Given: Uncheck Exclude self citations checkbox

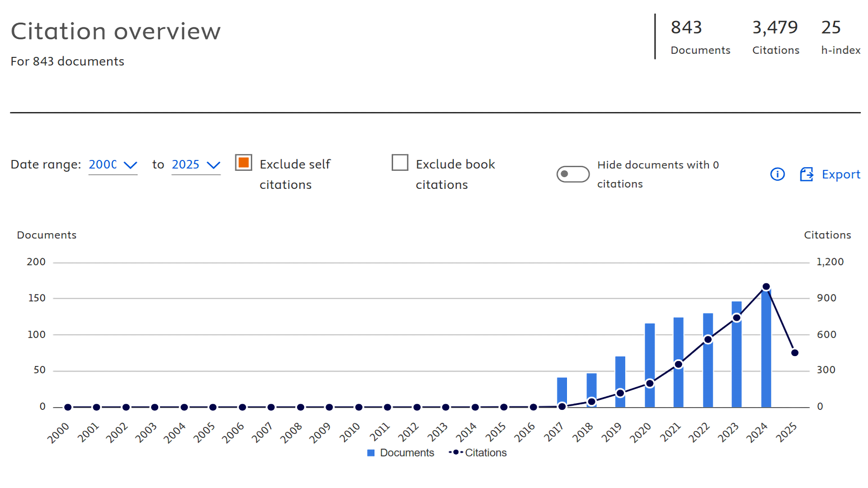Looking at the screenshot, I should (x=243, y=163).
